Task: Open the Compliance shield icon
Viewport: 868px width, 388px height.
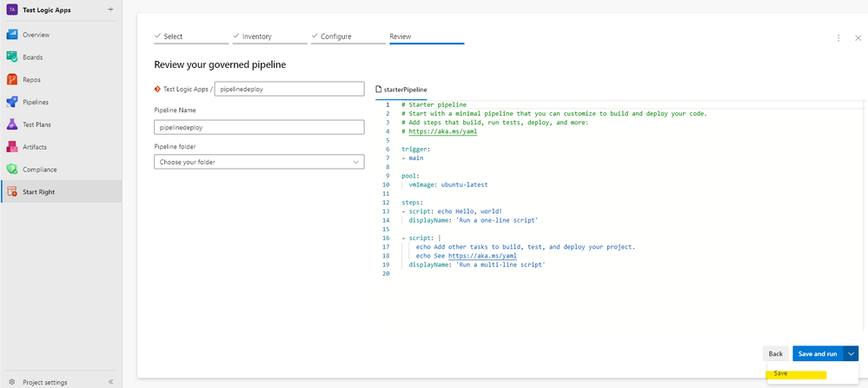Action: click(12, 170)
